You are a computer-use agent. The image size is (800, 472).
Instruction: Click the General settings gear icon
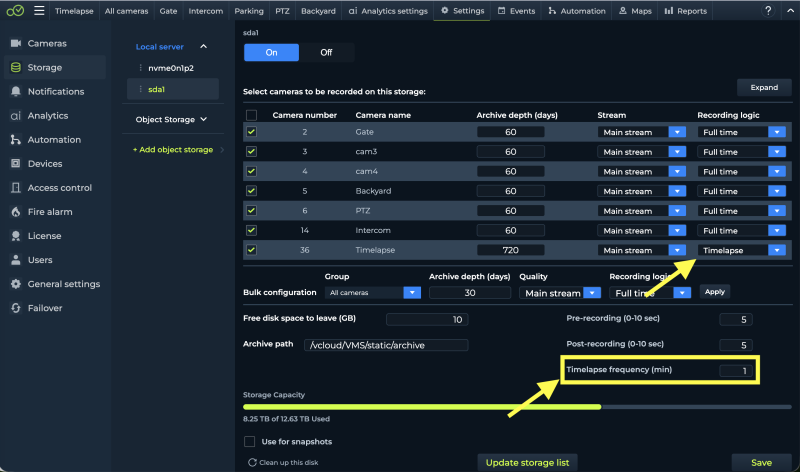click(x=16, y=284)
